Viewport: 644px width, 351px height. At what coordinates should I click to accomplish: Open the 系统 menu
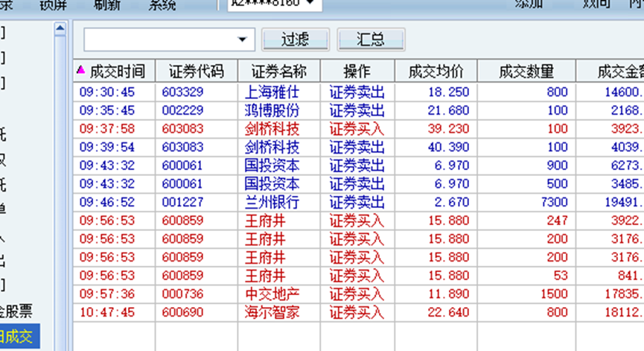tap(162, 4)
